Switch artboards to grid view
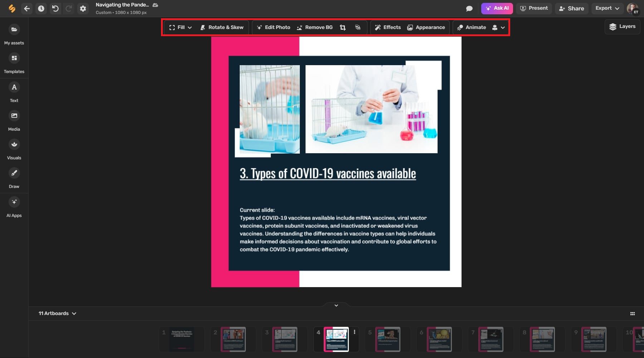644x358 pixels. point(632,314)
